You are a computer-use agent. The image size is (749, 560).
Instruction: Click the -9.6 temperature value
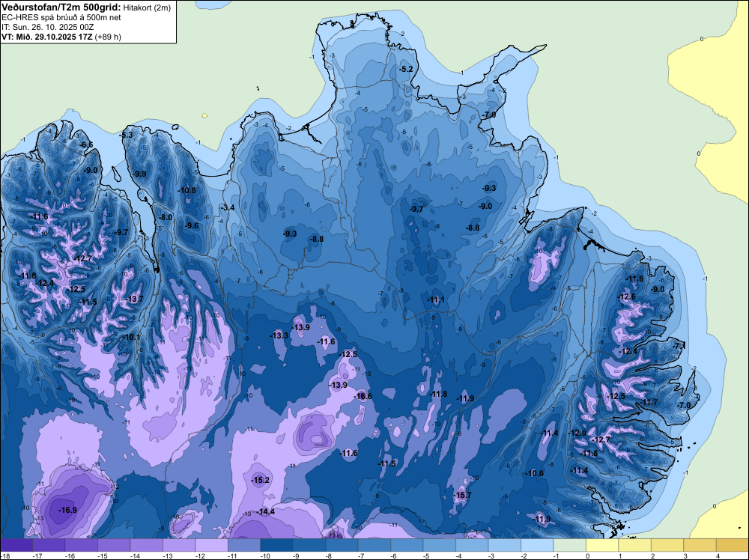192,226
